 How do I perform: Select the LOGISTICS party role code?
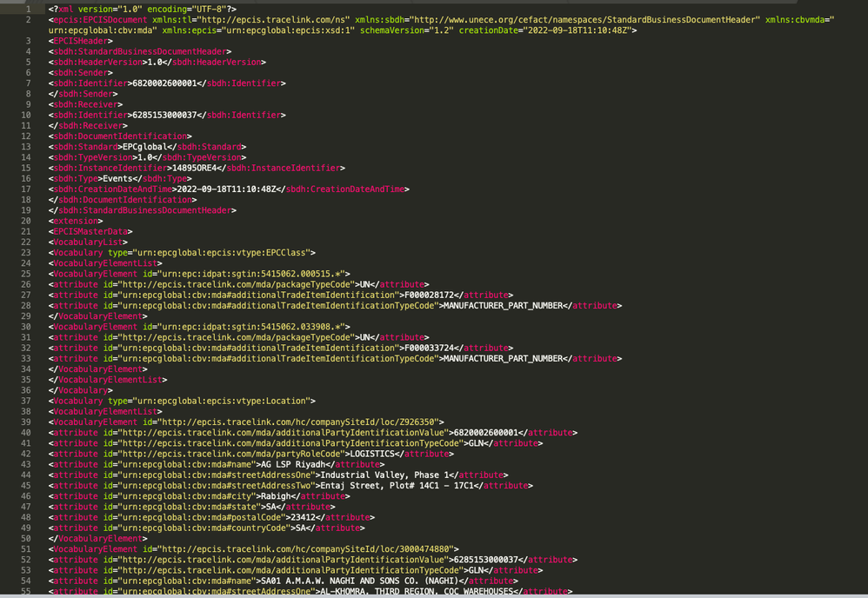tap(372, 455)
